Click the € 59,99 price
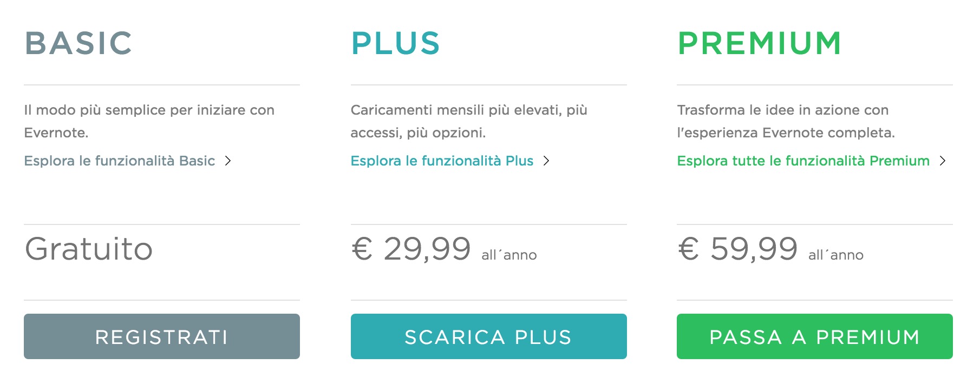980x384 pixels. pos(738,249)
